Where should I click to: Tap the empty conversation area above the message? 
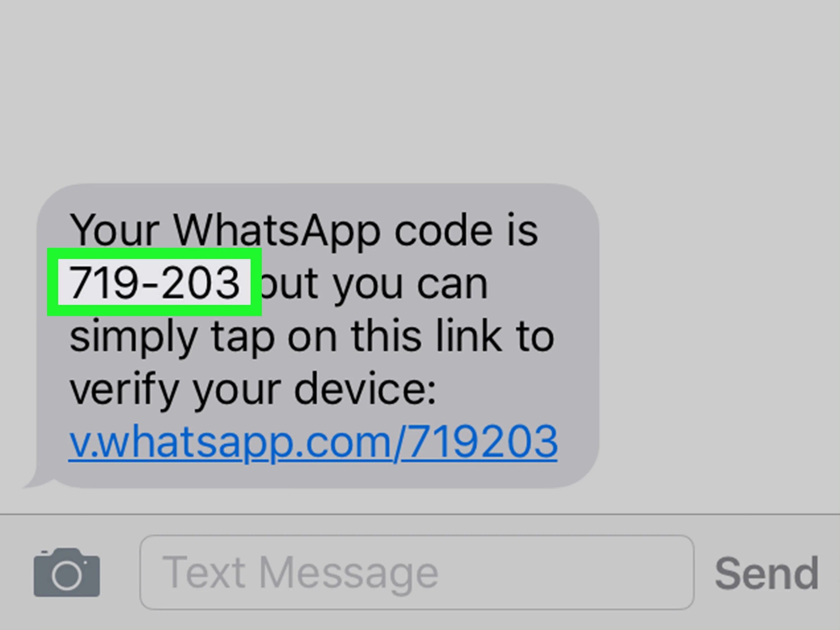coord(420,91)
